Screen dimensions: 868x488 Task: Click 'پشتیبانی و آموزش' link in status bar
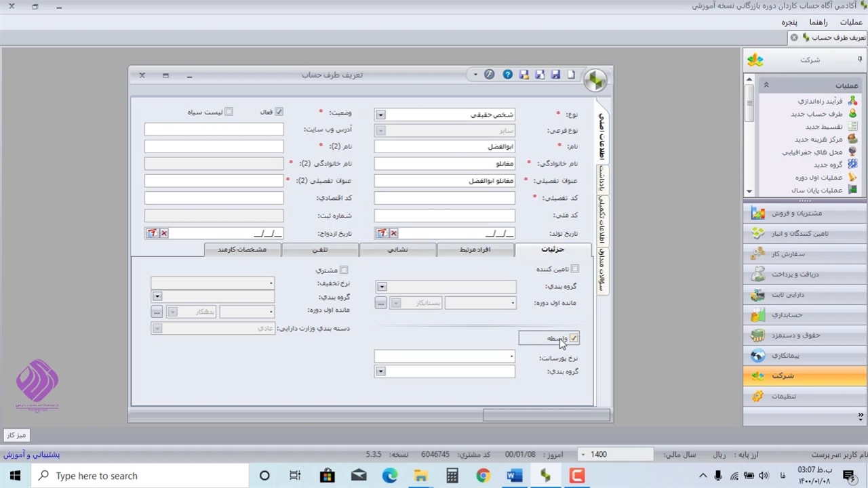[32, 454]
